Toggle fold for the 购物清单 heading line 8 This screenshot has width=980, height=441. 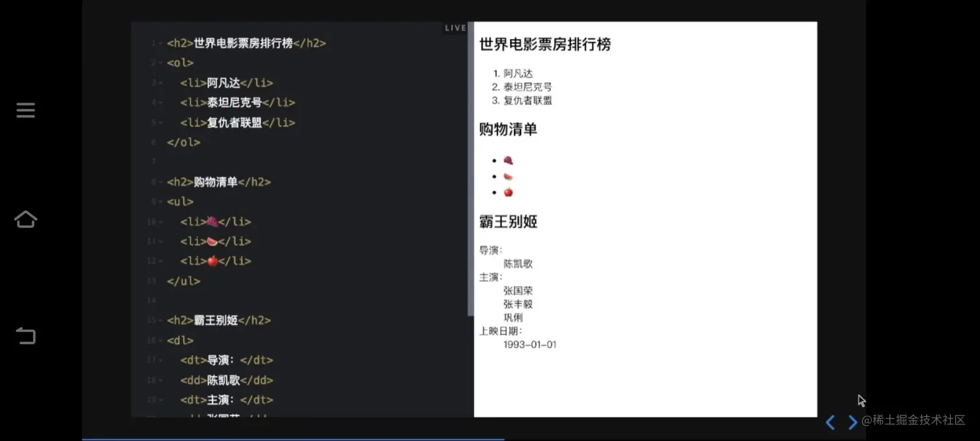tap(159, 182)
